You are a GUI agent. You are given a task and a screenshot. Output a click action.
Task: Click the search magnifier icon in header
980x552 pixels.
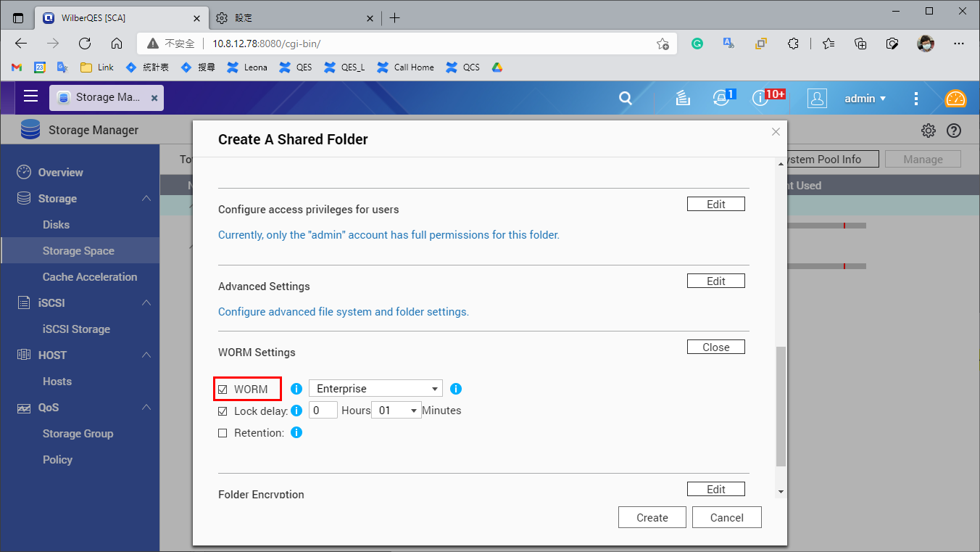click(626, 99)
